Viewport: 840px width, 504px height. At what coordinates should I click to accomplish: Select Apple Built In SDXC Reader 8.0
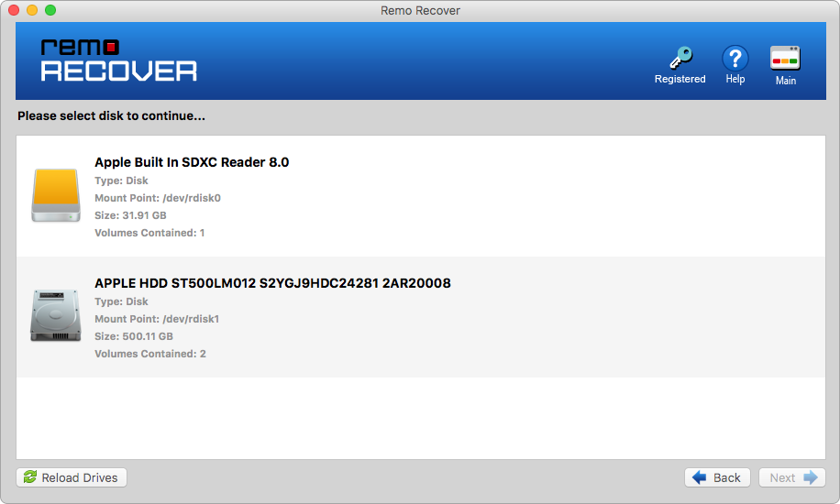[421, 196]
